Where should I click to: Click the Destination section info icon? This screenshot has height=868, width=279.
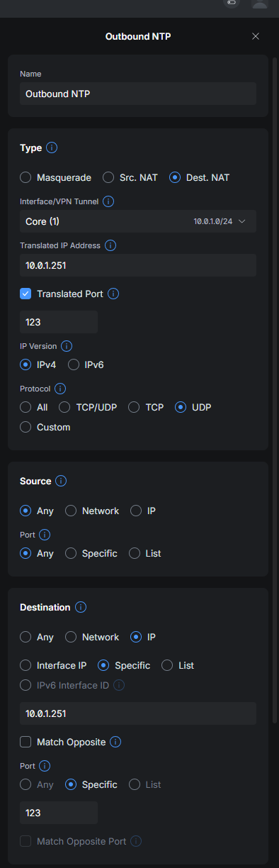click(80, 607)
